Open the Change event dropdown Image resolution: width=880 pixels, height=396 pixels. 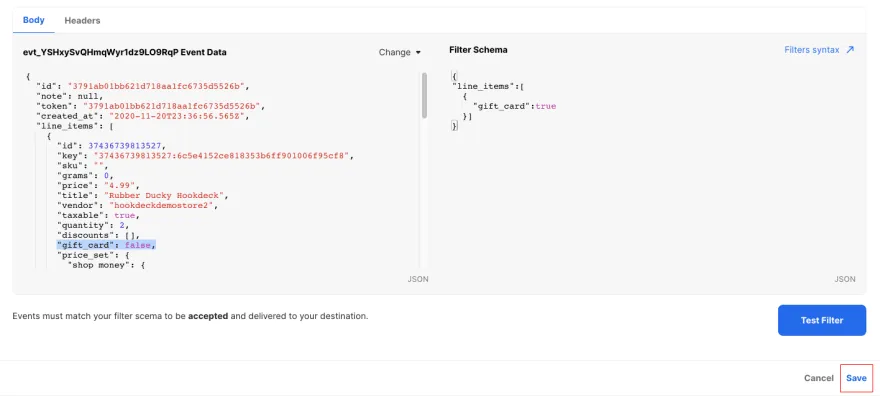tap(400, 52)
